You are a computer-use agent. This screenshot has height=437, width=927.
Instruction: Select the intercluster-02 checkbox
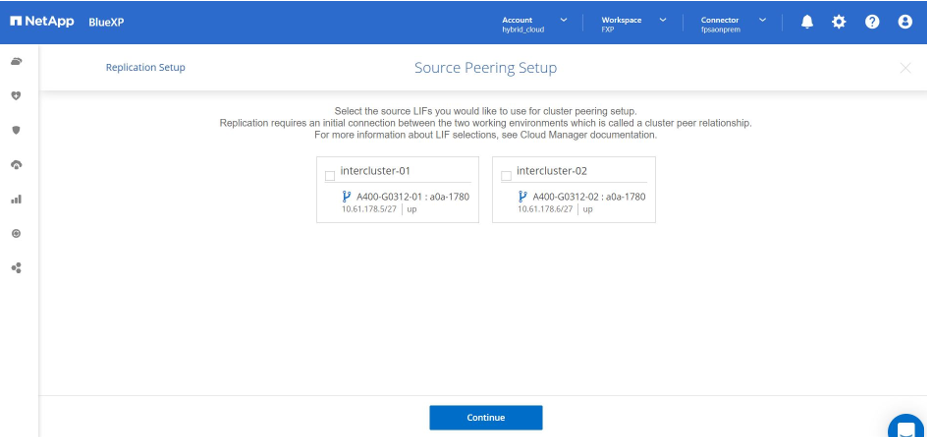coord(506,176)
